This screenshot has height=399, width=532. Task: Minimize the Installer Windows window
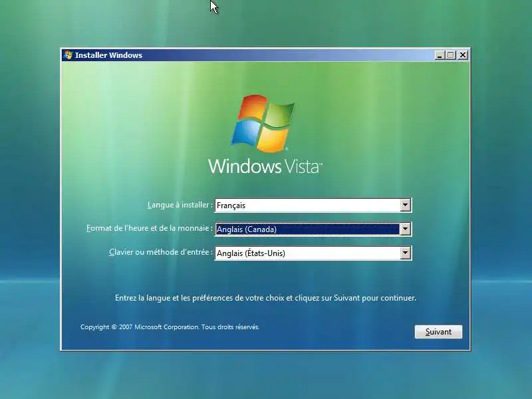(440, 55)
